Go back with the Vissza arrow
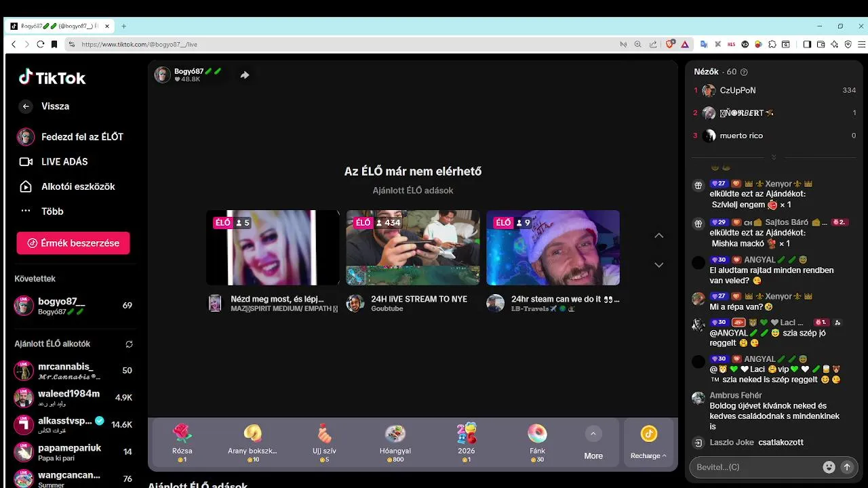Viewport: 868px width, 488px height. tap(26, 106)
